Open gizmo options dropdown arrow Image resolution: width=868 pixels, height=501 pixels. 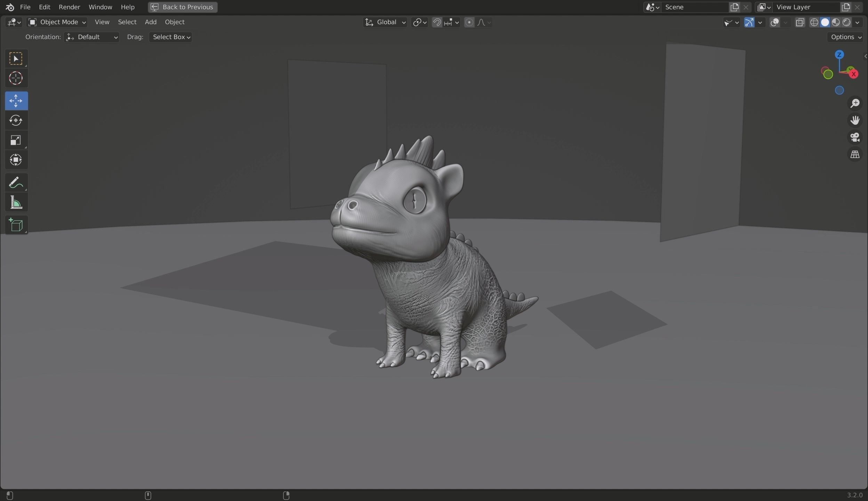(x=760, y=22)
